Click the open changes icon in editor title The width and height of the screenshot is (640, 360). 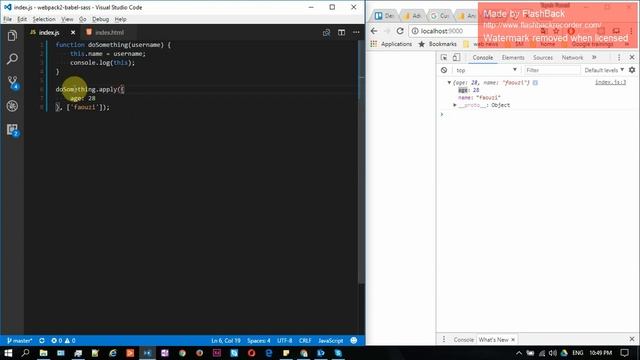(326, 32)
